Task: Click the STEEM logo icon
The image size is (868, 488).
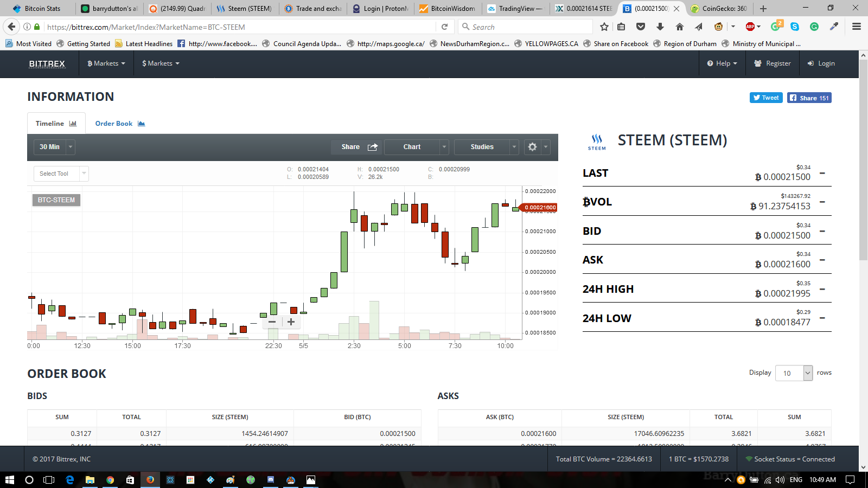Action: tap(597, 142)
